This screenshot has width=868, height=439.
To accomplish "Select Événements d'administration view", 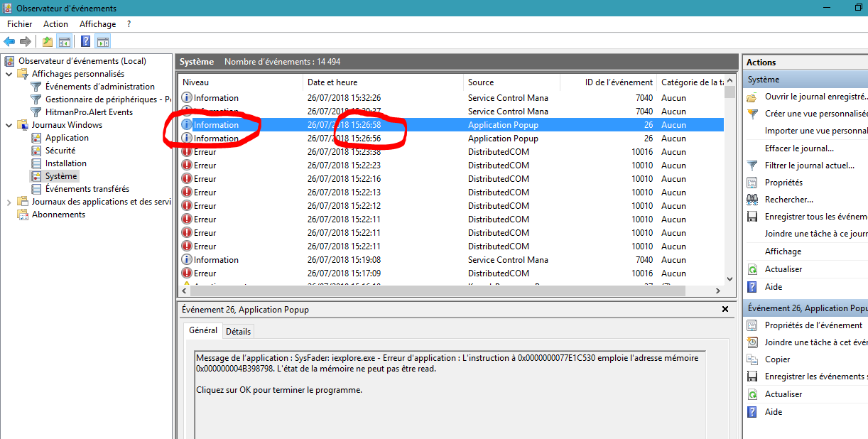I will tap(100, 87).
